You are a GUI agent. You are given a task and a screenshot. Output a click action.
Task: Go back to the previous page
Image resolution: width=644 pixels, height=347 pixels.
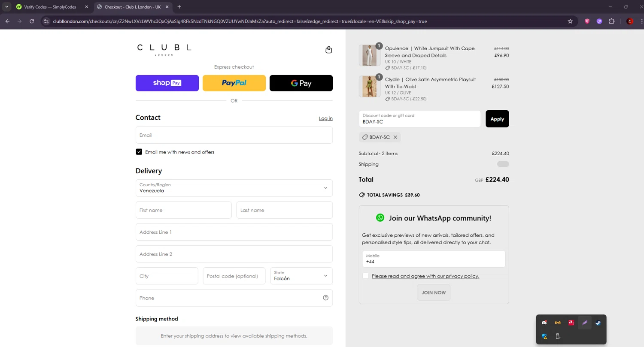[7, 21]
